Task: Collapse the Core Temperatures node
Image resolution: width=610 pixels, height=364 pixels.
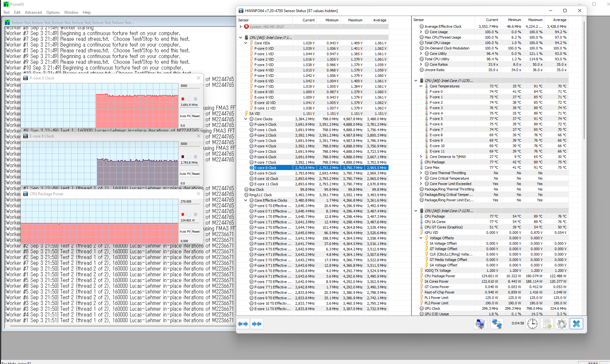Action: click(x=421, y=86)
